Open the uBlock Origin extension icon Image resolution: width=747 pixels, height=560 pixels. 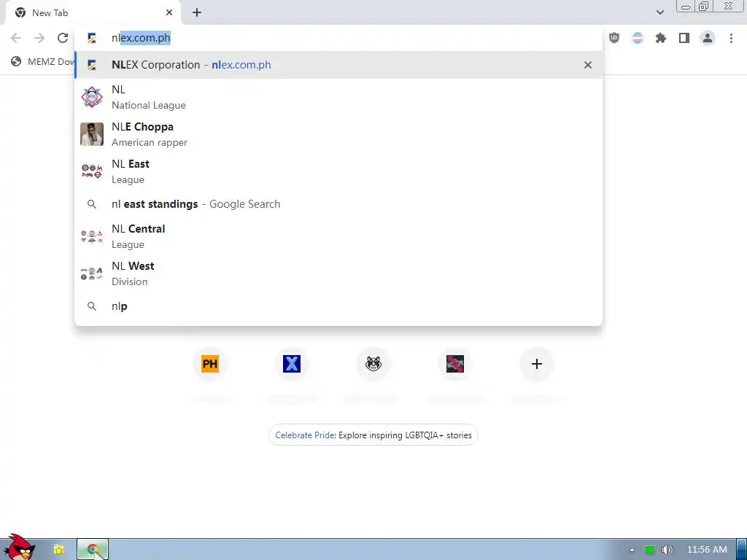click(614, 38)
